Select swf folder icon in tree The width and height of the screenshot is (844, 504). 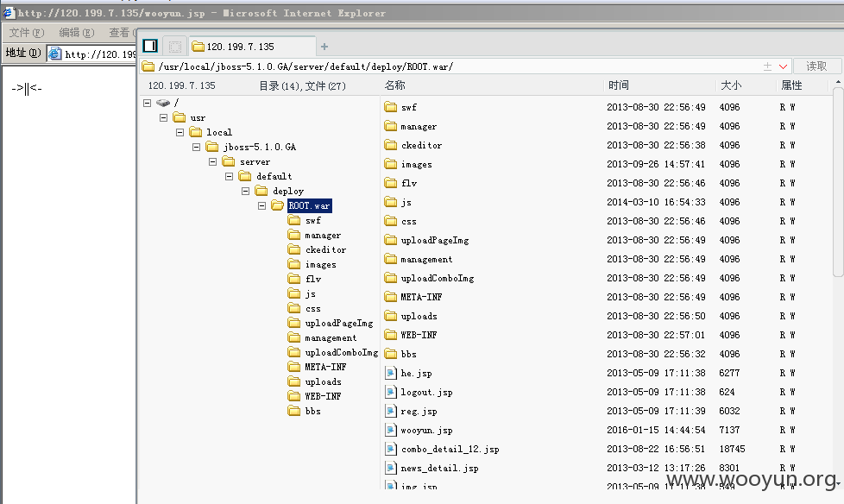point(294,220)
